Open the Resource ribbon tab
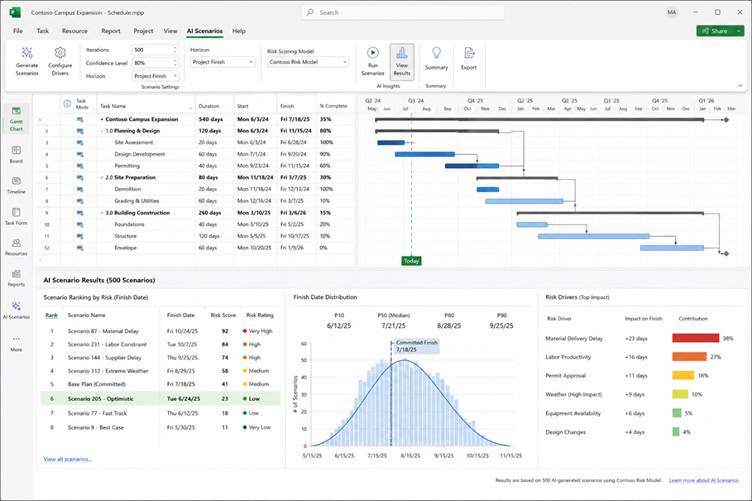 coord(75,31)
